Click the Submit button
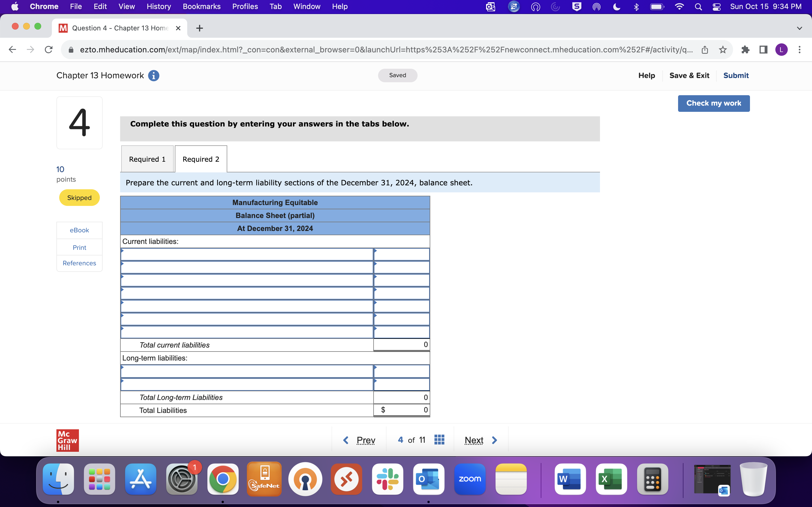This screenshot has width=812, height=507. (735, 75)
